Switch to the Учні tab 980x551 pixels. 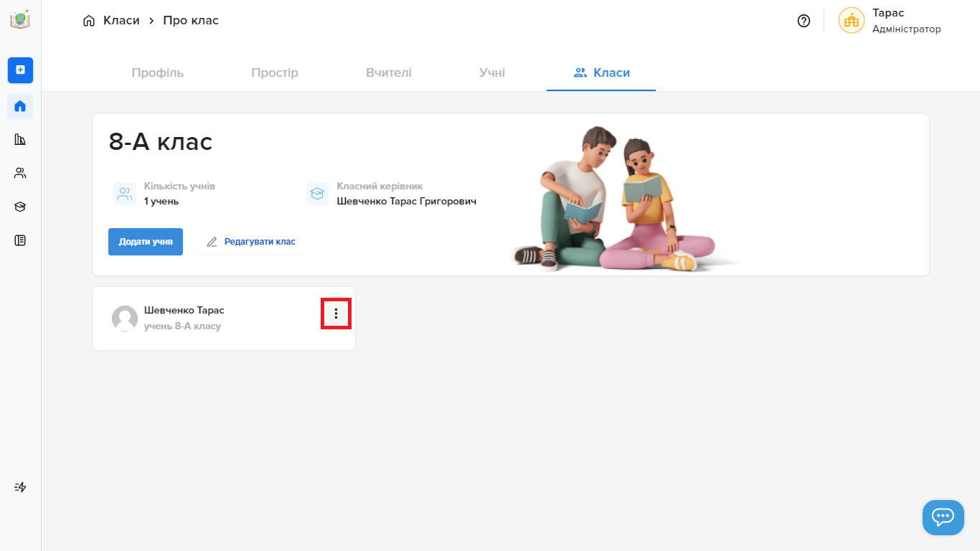tap(492, 72)
